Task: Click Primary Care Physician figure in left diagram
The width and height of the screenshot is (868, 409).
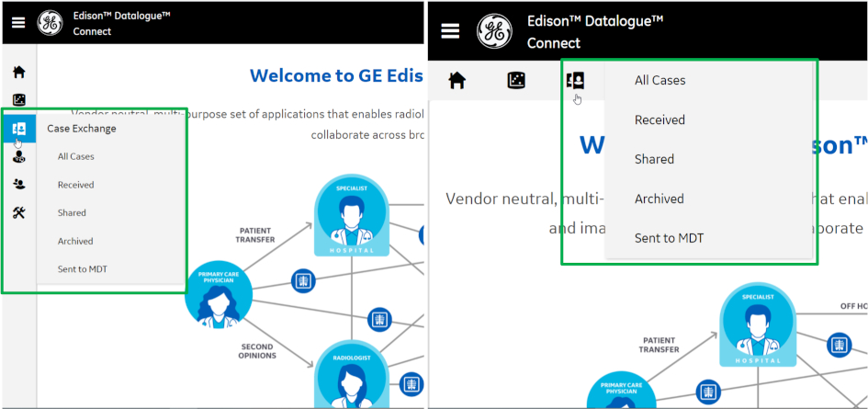Action: [x=218, y=294]
